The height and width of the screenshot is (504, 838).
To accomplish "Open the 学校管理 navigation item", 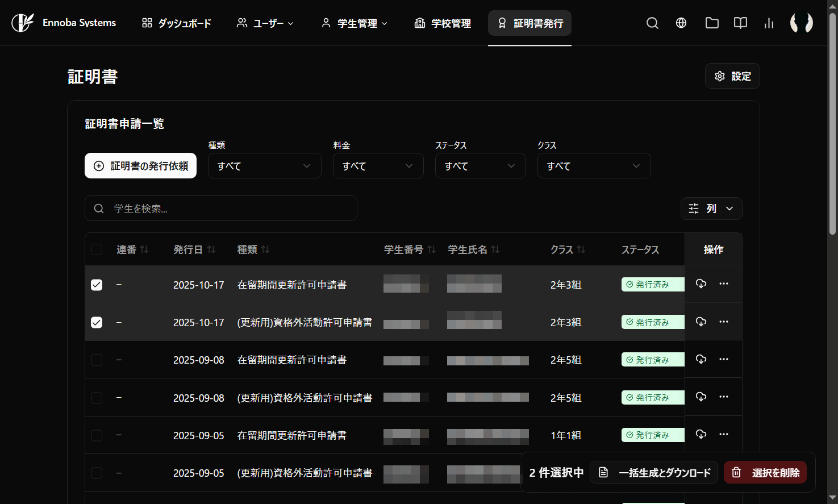I will [x=443, y=23].
